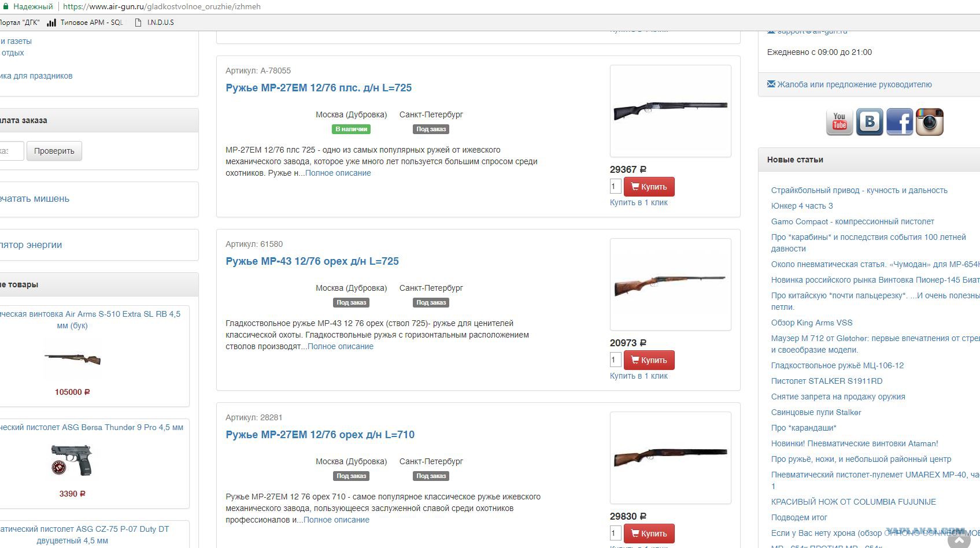
Task: Click the МР-27ЕМ плс. black shotgun thumbnail
Action: pos(671,110)
